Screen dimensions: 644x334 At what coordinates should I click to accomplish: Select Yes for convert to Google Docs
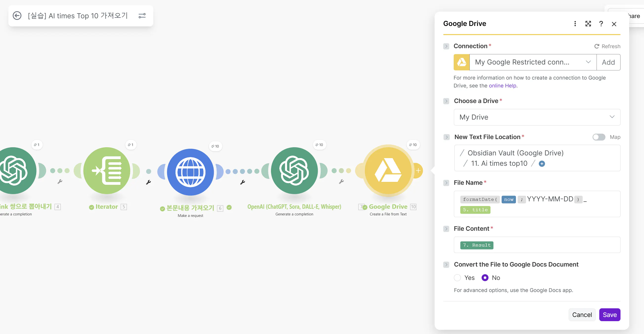(457, 277)
